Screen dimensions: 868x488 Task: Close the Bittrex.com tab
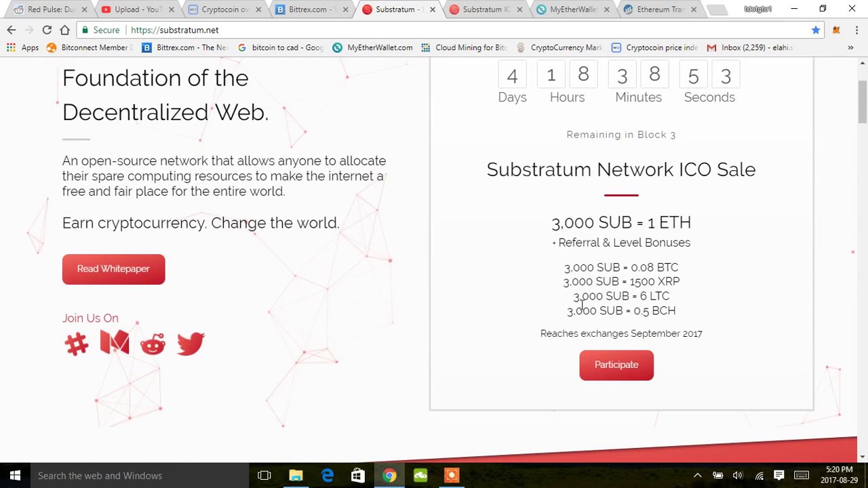pos(345,9)
